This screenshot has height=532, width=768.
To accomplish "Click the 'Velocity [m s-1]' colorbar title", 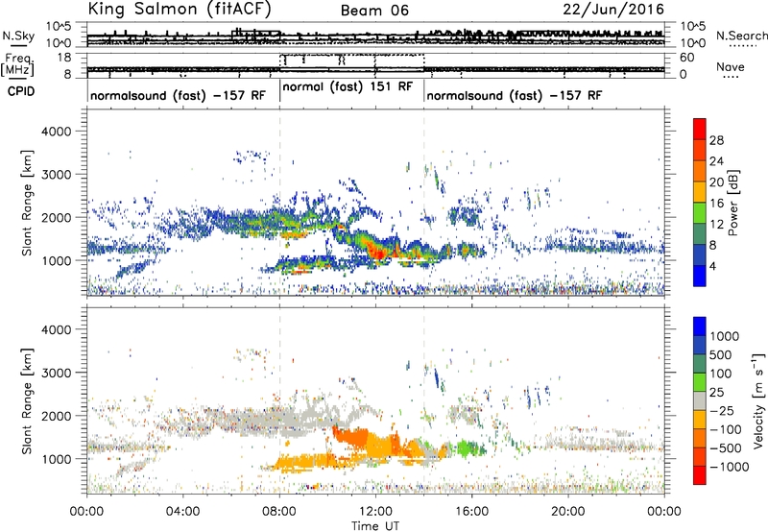I will pos(758,400).
